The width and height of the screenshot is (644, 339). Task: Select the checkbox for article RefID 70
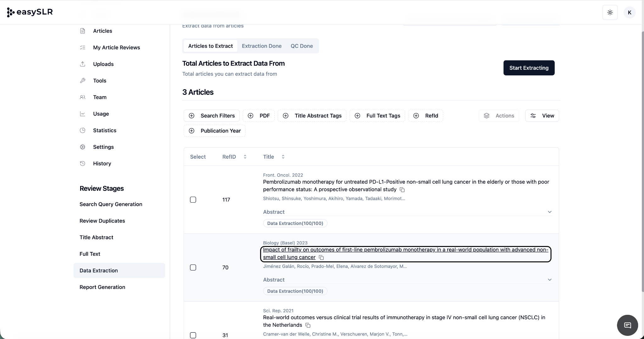193,268
